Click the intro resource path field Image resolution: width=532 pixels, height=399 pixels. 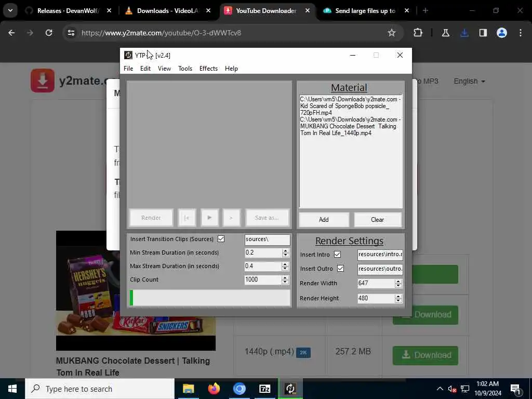[x=380, y=255]
